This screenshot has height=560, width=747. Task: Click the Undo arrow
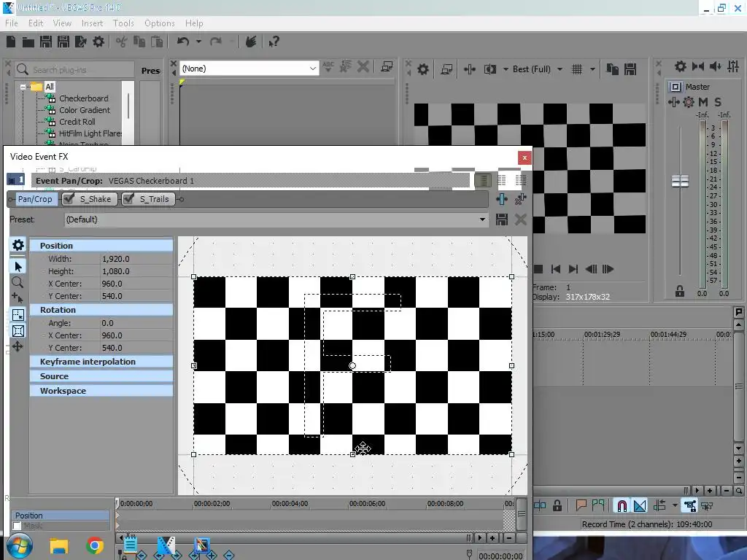tap(183, 42)
